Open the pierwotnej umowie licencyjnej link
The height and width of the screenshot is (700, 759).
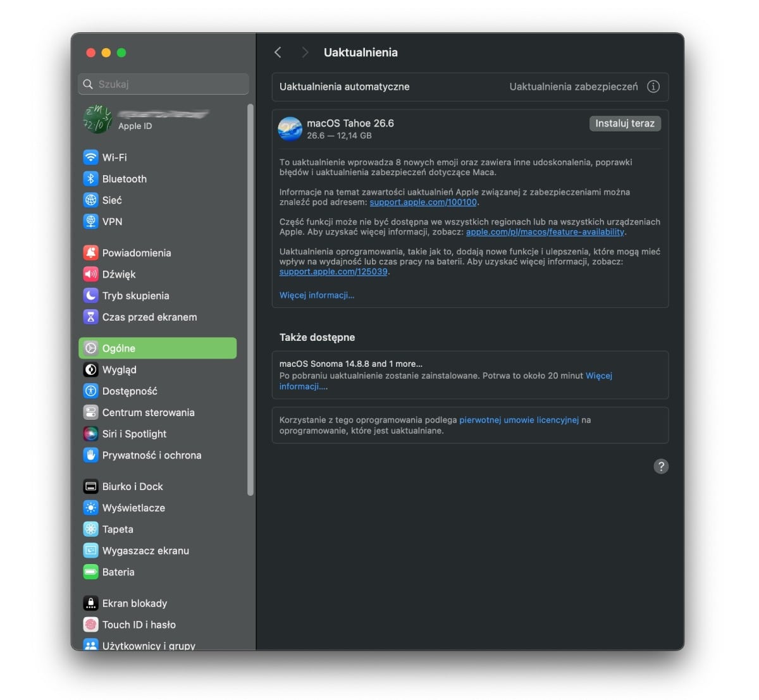(519, 420)
